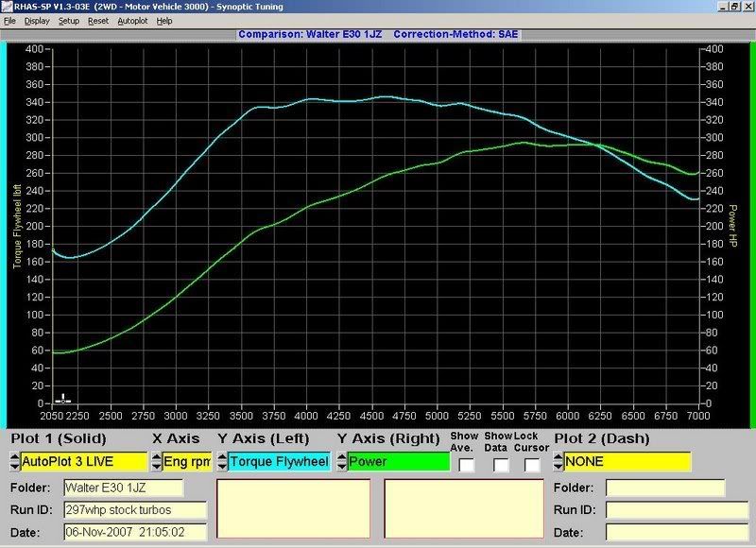Click the X Axis spinner arrows
This screenshot has width=756, height=548.
point(157,462)
